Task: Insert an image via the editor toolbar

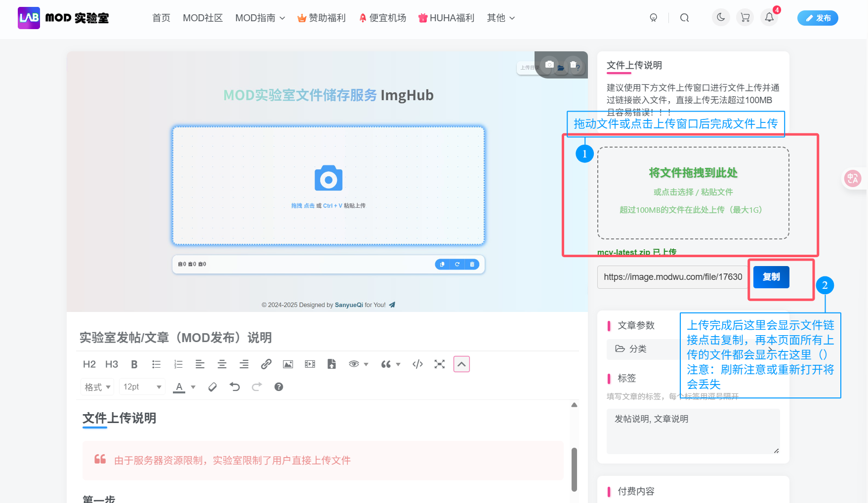Action: (288, 364)
